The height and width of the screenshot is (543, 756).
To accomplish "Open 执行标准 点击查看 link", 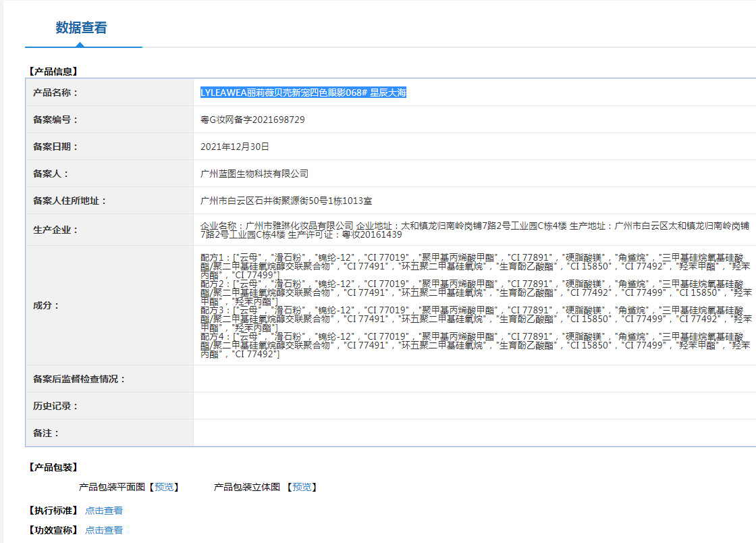I will (x=104, y=510).
